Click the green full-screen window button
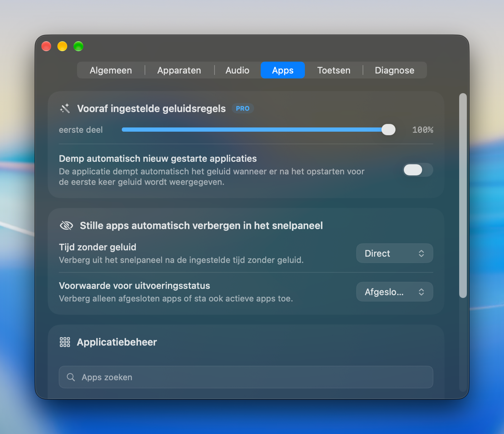This screenshot has height=434, width=504. 78,46
